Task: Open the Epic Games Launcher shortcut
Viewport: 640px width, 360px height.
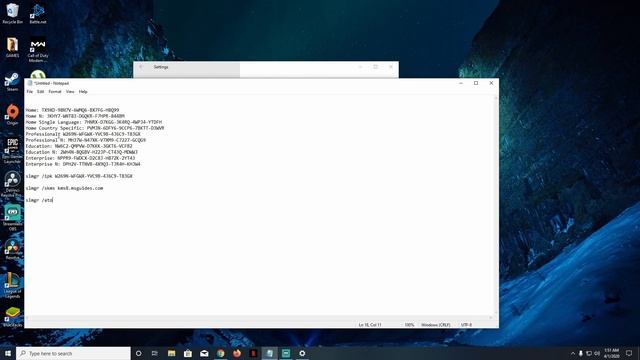Action: click(x=12, y=150)
